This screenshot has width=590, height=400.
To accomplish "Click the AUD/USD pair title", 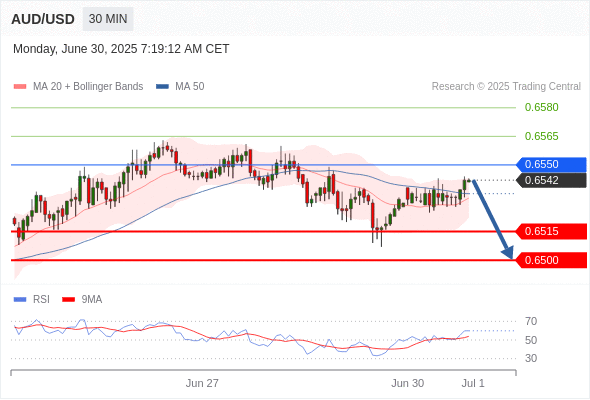I will (x=43, y=19).
